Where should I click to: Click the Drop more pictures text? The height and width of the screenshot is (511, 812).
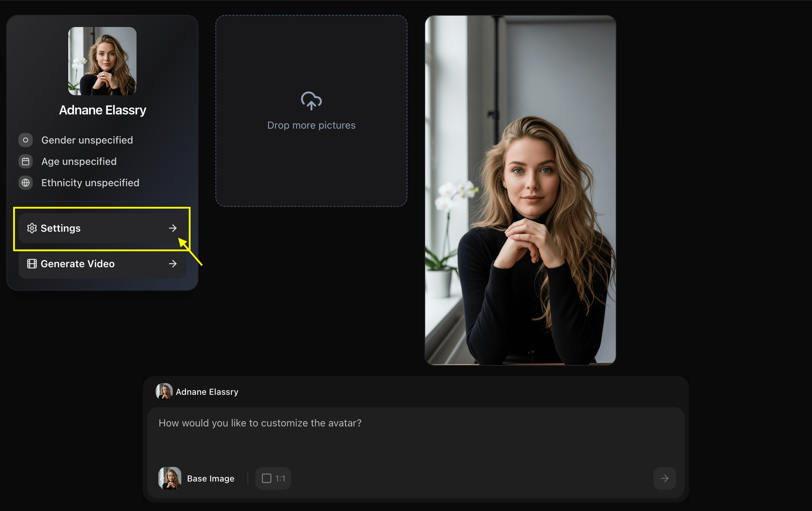(311, 125)
